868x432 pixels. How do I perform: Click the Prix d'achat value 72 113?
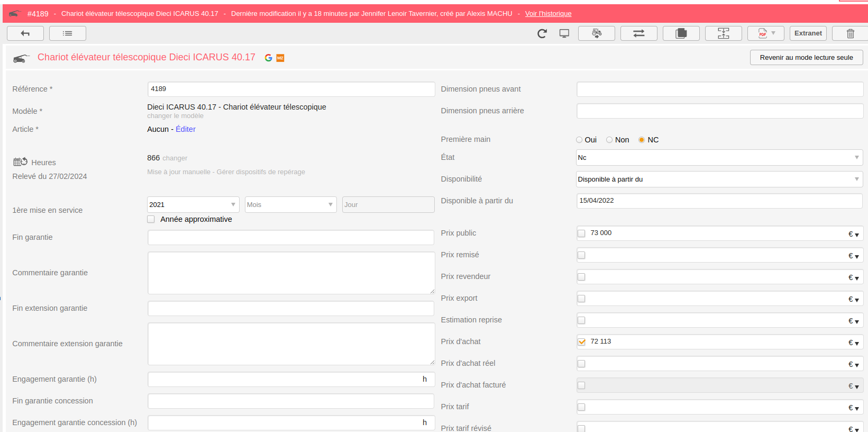point(600,341)
